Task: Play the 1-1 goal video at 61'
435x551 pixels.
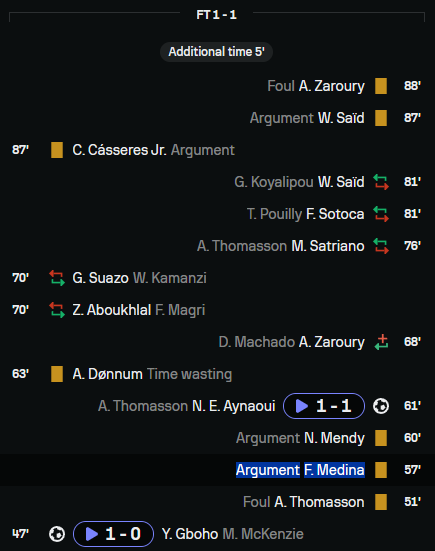Action: [324, 406]
